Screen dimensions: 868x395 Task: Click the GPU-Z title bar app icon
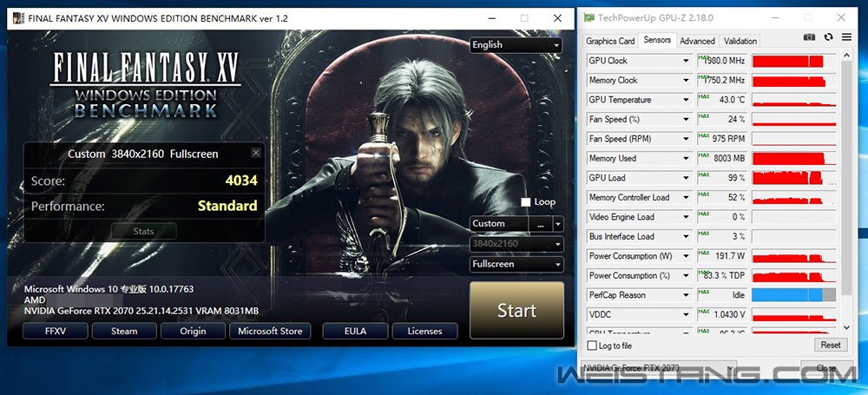(590, 17)
